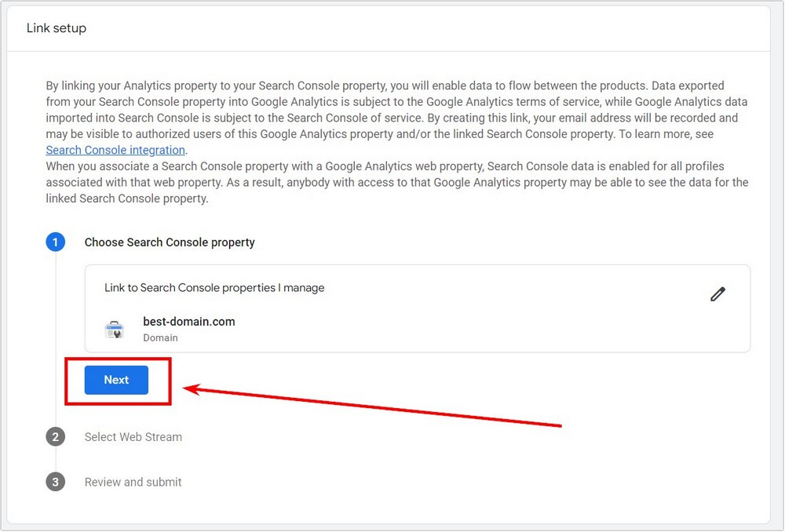Click the Choose Search Console property heading

click(170, 242)
